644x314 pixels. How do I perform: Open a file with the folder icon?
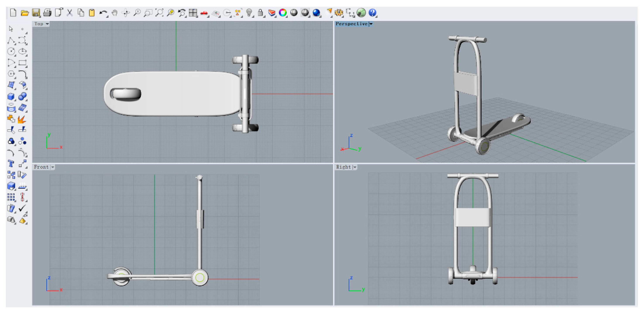coord(24,13)
